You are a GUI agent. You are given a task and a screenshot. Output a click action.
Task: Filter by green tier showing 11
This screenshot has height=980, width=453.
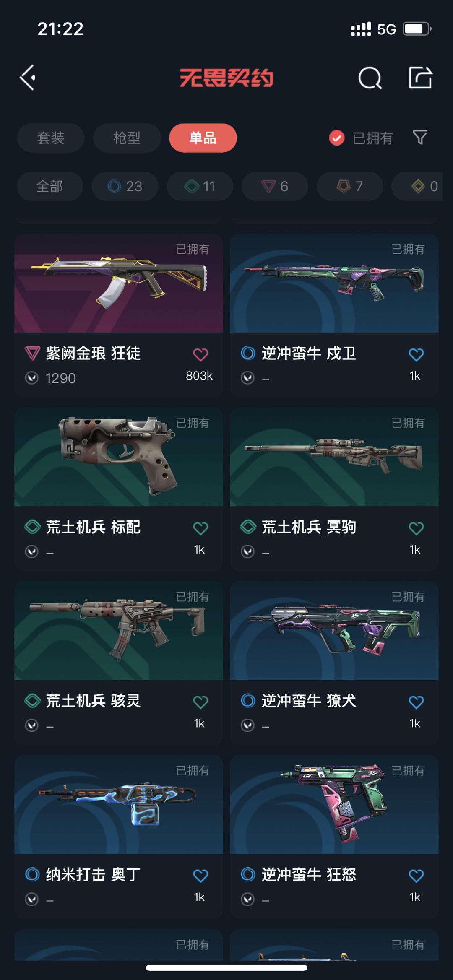200,186
